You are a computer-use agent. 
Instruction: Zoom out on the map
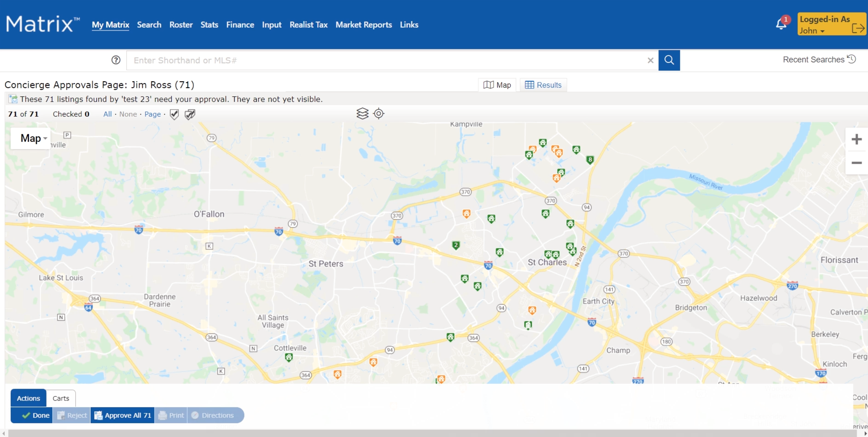click(856, 163)
